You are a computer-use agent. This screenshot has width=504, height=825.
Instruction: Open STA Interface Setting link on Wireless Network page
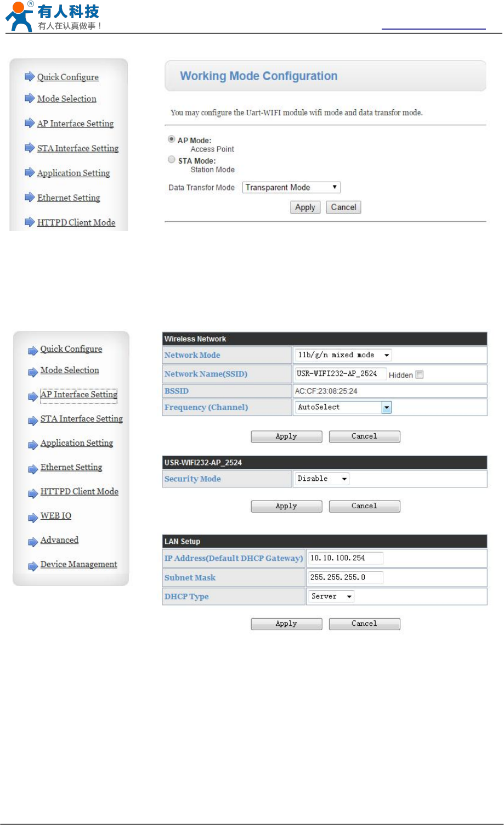[82, 418]
